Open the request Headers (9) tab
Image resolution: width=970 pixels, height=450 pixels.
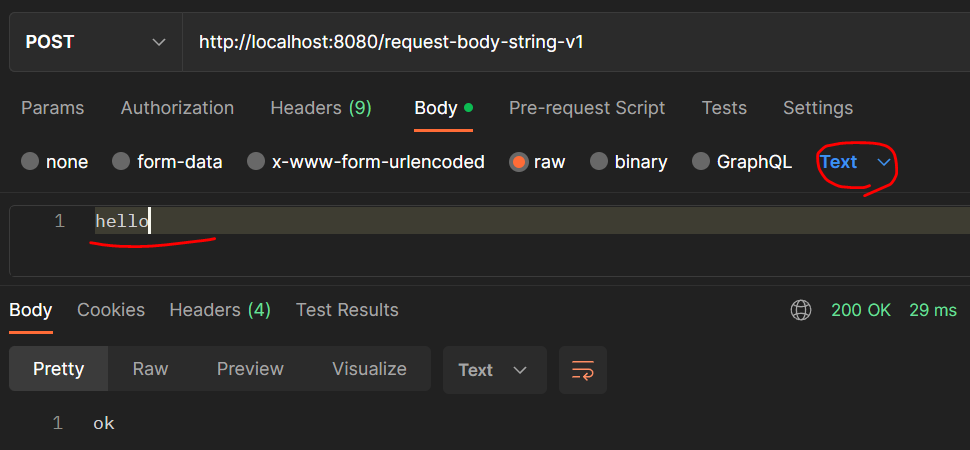[321, 108]
